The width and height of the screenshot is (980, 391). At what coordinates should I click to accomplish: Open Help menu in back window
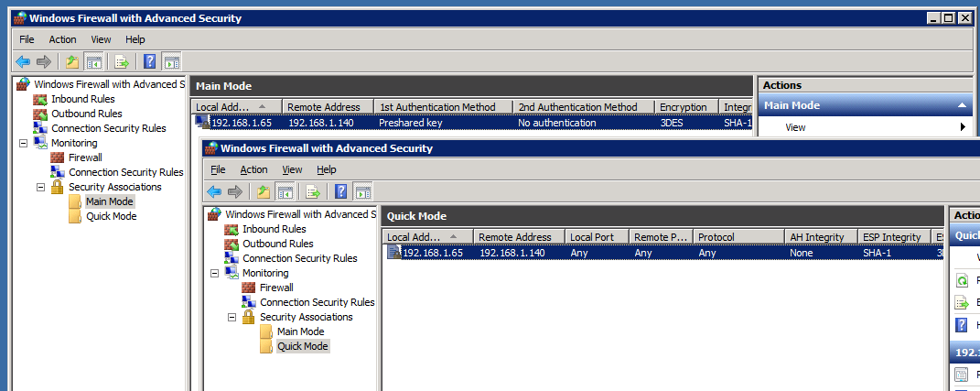point(135,39)
